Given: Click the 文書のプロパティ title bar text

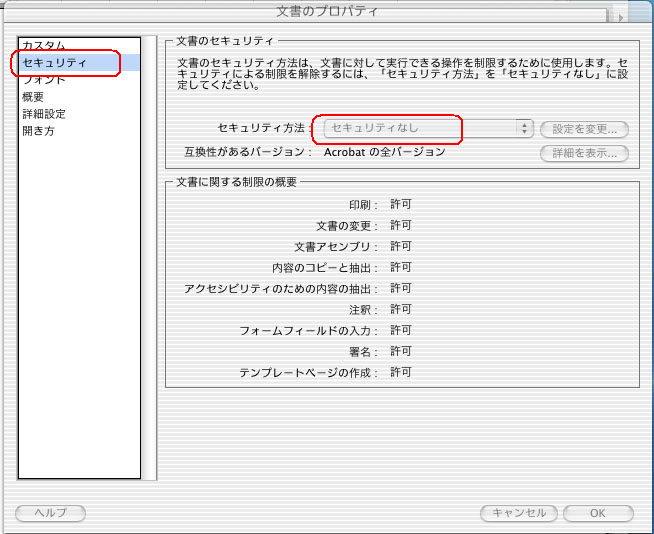Looking at the screenshot, I should [x=327, y=11].
